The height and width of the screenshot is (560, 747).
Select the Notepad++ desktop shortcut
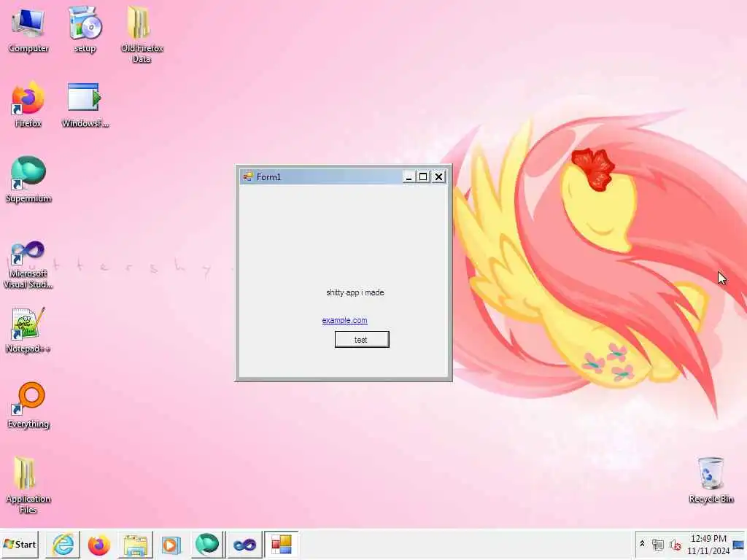[x=28, y=330]
